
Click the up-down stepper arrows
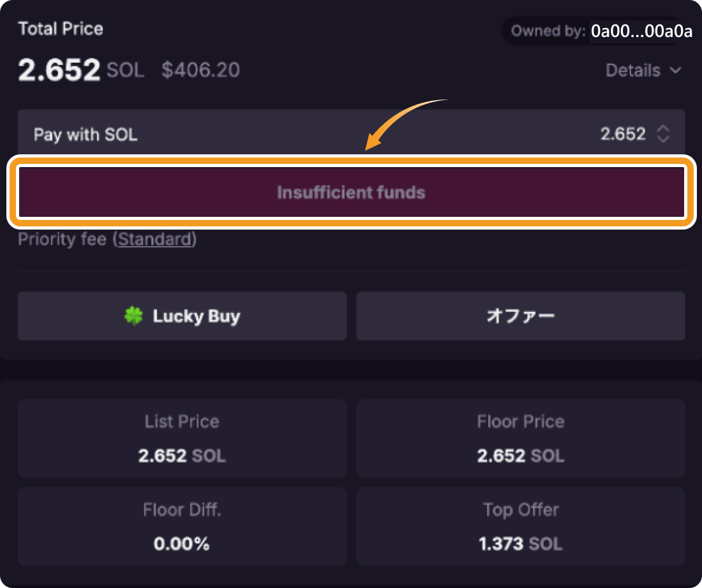coord(663,134)
